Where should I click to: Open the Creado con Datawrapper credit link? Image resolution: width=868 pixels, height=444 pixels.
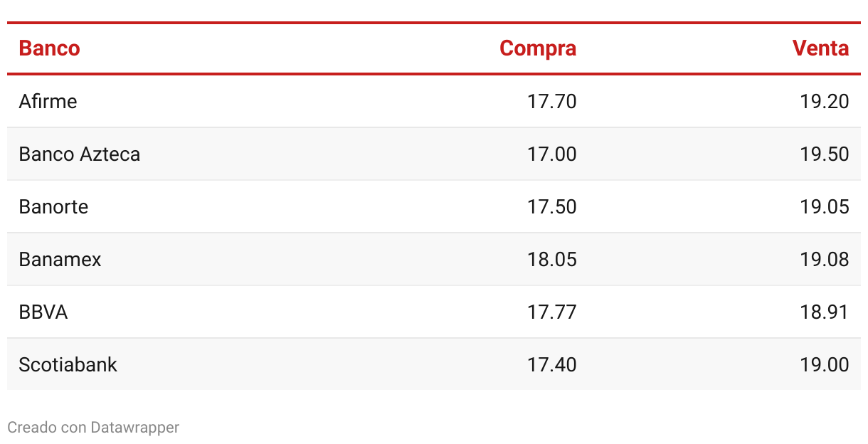(x=93, y=427)
